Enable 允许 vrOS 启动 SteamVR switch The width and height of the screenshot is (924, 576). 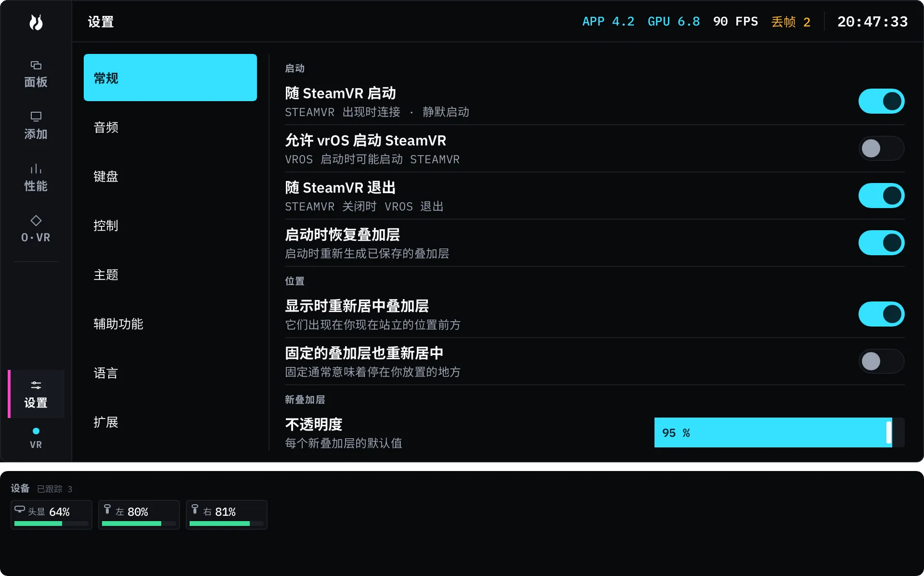[x=881, y=148]
